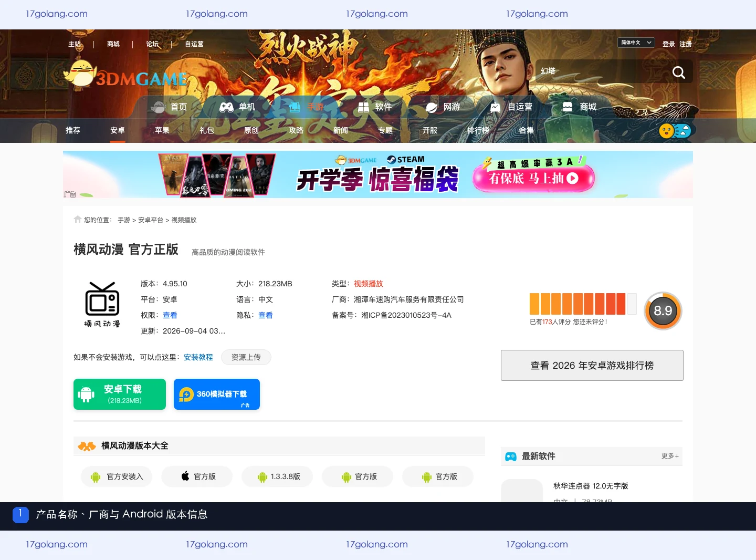Screen dimensions: 756x560
Task: Click the 3DMGAME logo
Action: [x=125, y=74]
